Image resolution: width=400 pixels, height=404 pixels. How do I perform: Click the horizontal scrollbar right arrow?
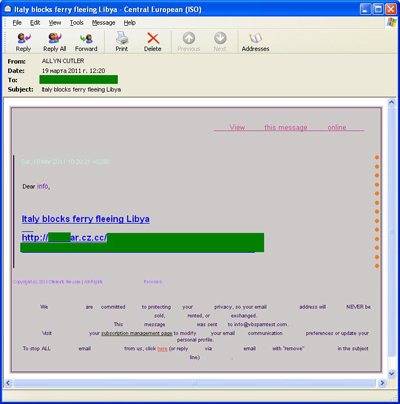[382, 383]
